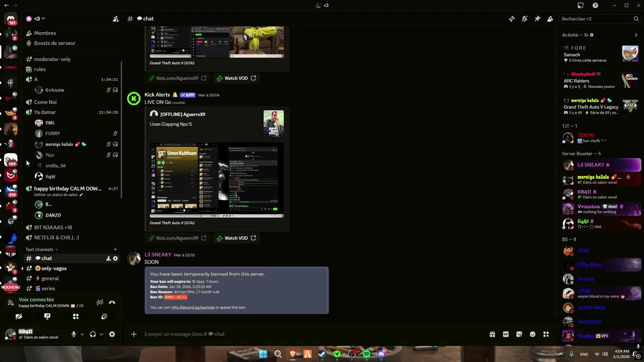Open the Threads icon in channel header
The width and height of the screenshot is (644, 362).
pos(512,19)
